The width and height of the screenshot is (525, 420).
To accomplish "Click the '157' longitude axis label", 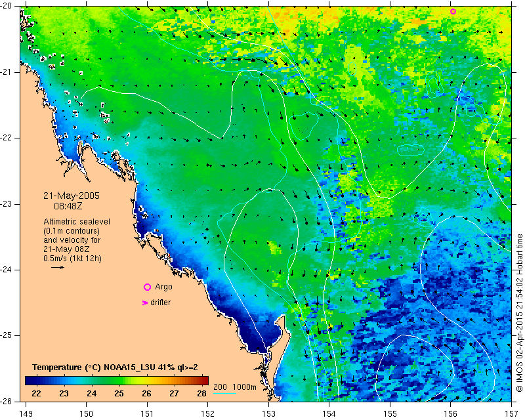I will pyautogui.click(x=512, y=414).
